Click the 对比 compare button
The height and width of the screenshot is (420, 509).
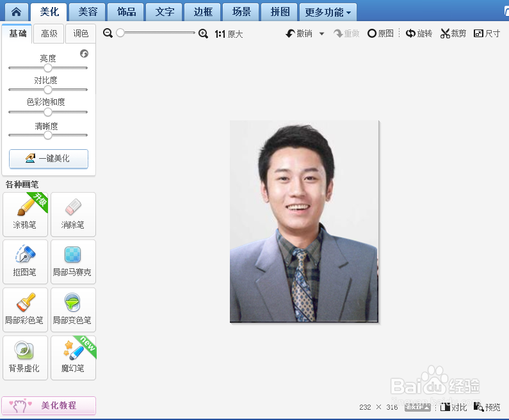(453, 407)
